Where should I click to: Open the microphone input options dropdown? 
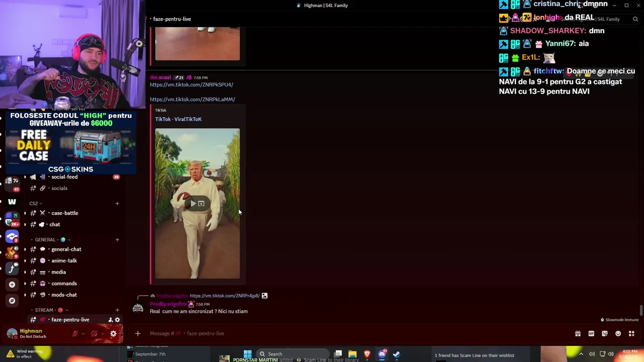(x=83, y=333)
